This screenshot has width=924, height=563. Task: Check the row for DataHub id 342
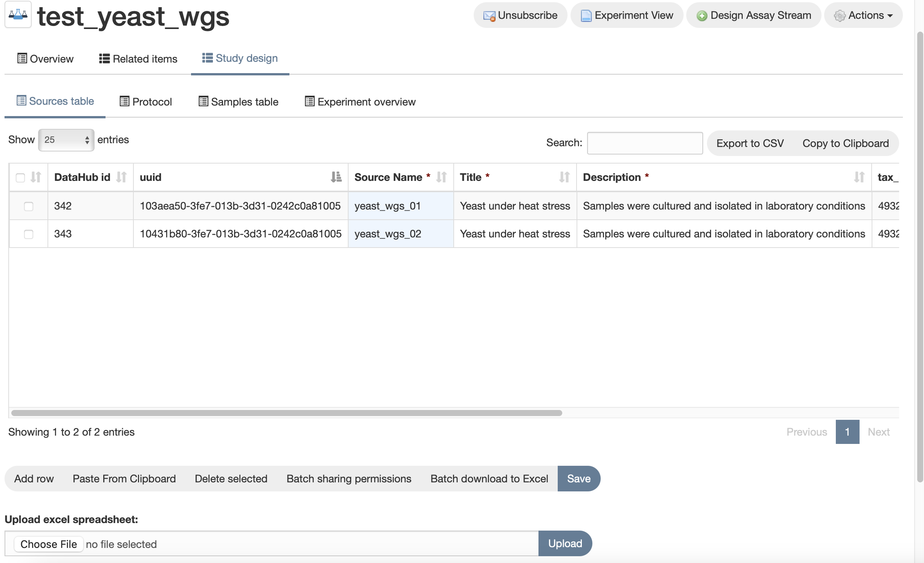click(x=29, y=206)
